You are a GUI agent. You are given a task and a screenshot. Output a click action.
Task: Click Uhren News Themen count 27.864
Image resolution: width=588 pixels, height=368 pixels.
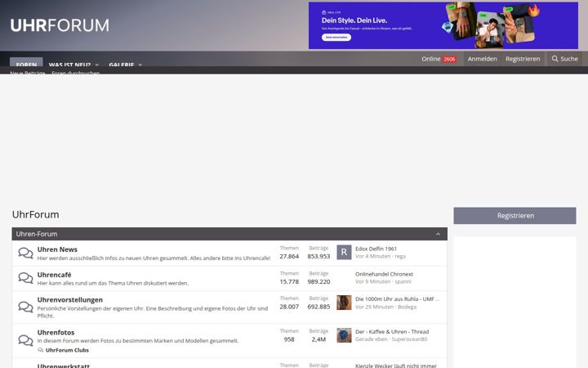pos(289,256)
